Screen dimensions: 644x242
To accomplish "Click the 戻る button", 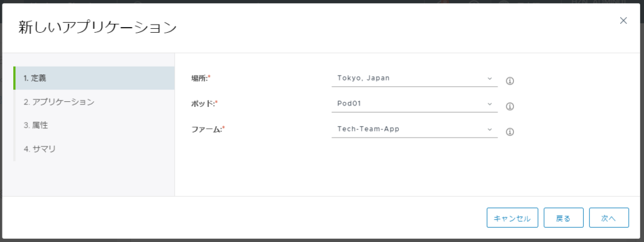I will [563, 217].
